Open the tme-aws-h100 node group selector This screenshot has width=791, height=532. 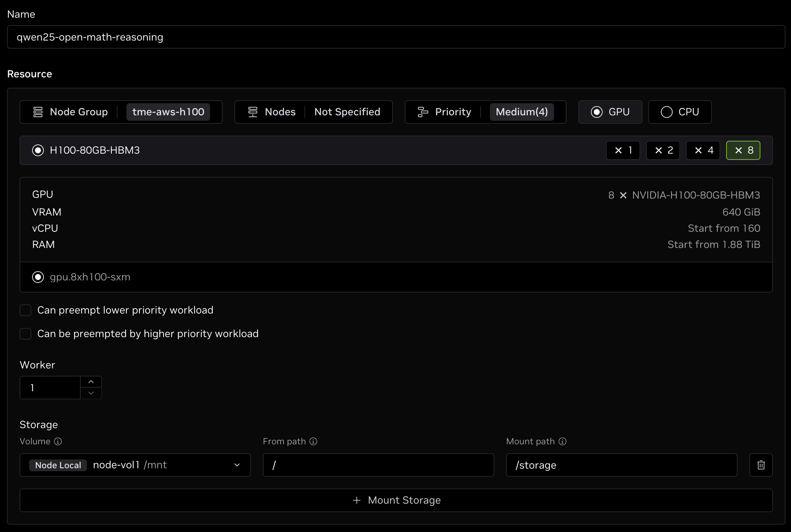click(x=168, y=112)
